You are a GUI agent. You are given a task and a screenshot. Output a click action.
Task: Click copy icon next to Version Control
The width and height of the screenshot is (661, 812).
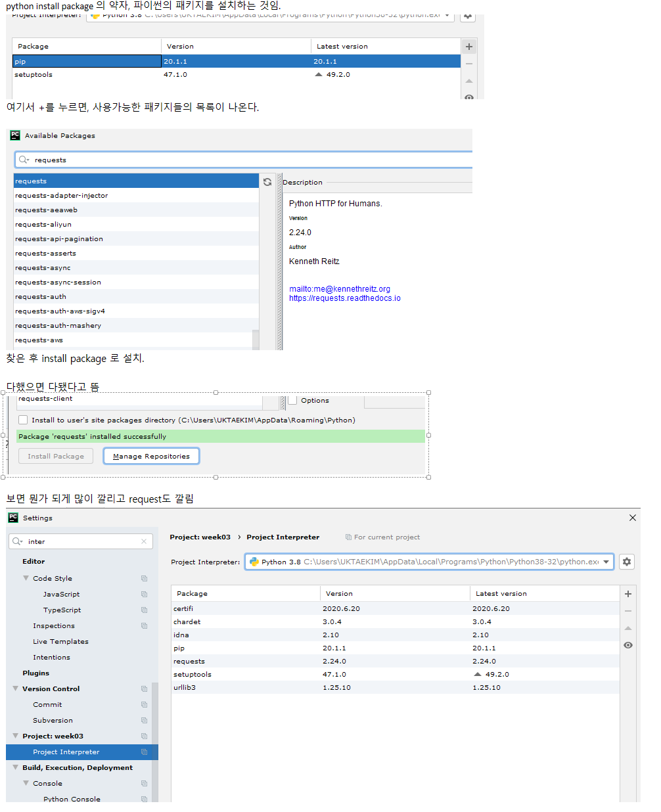point(144,688)
